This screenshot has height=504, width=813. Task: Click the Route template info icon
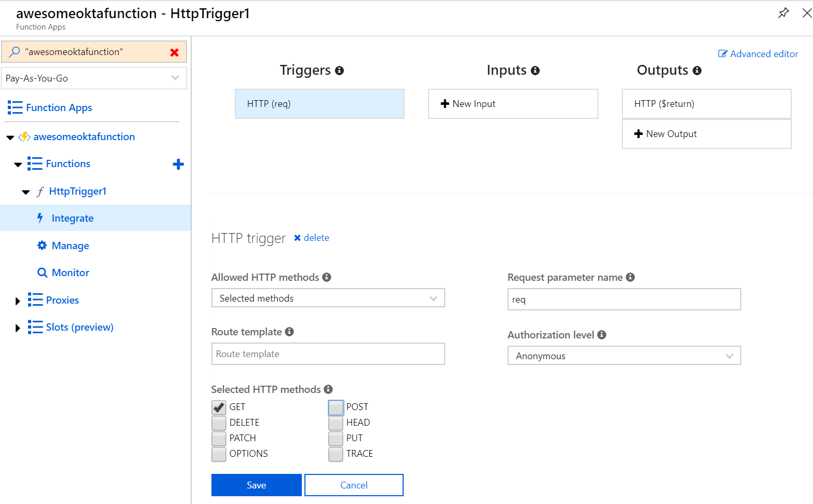click(x=289, y=332)
